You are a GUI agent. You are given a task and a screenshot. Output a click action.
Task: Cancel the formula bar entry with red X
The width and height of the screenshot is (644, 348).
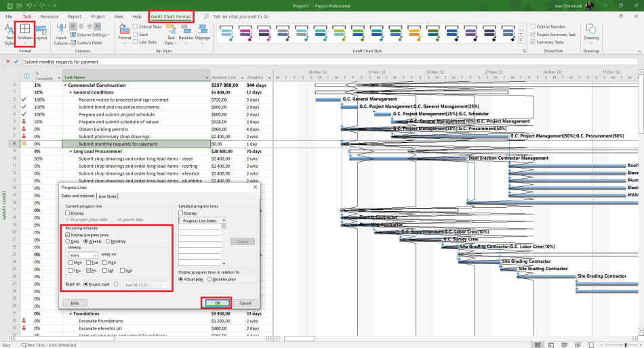click(x=7, y=62)
